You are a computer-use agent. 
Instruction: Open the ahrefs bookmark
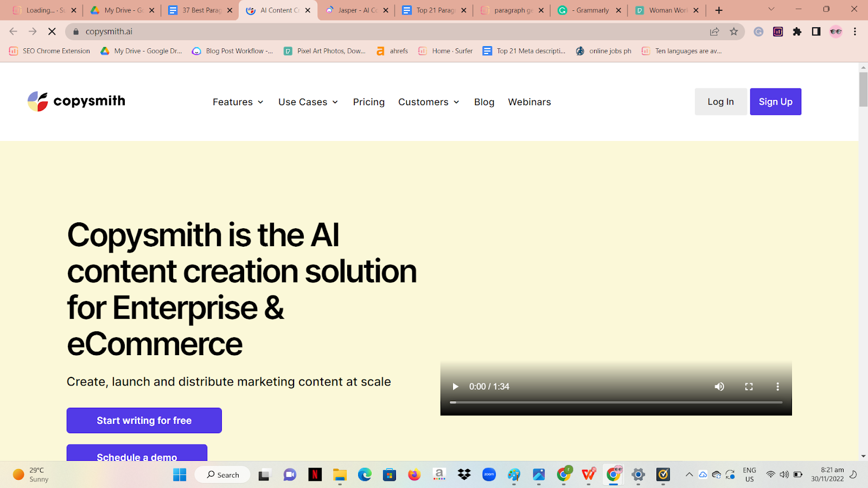(392, 51)
